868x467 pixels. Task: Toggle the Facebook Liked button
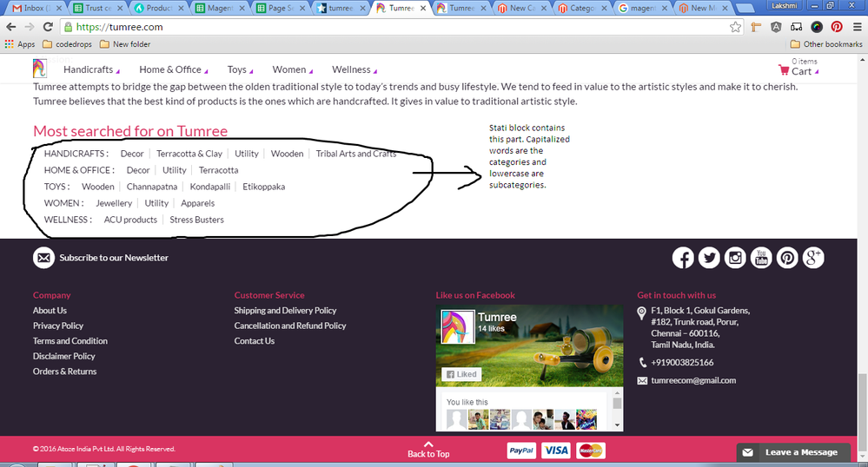[461, 374]
